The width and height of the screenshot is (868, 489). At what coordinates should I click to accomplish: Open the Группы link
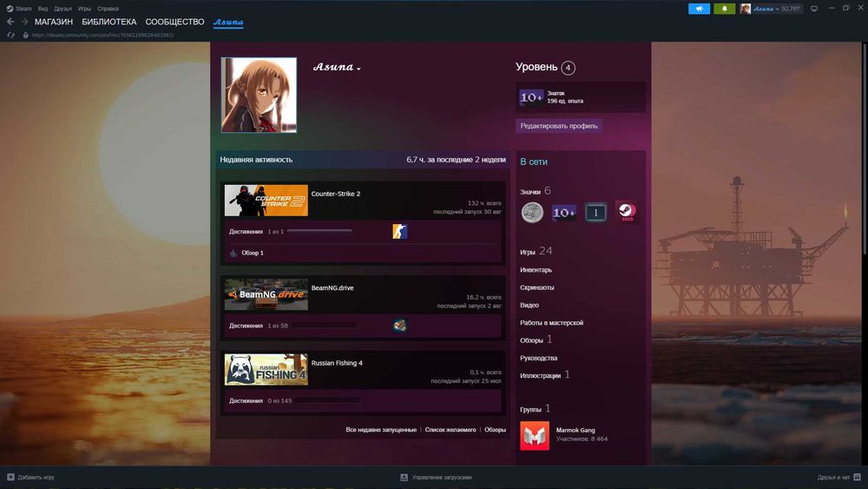coord(535,409)
